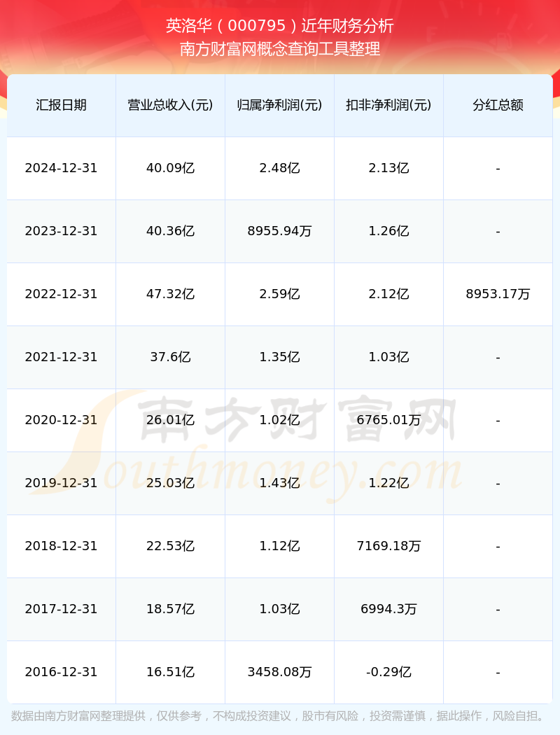The height and width of the screenshot is (735, 560).
Task: Click the 归属净利润(元) column header
Action: tap(280, 105)
